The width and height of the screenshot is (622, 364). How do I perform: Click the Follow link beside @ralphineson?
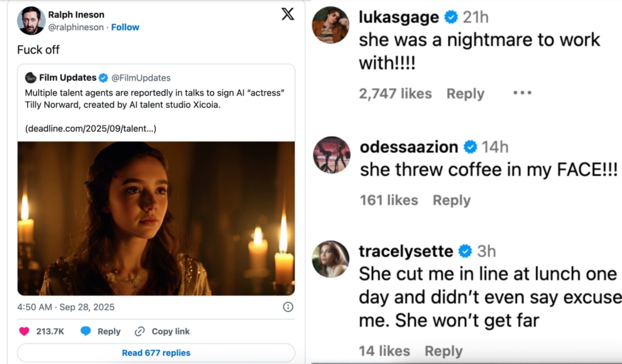[x=125, y=27]
